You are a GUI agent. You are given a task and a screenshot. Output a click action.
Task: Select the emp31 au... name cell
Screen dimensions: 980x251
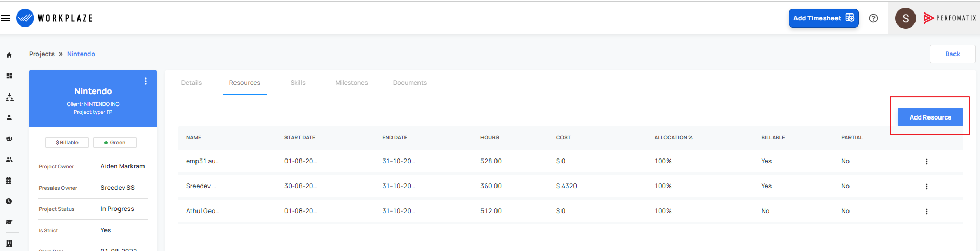pyautogui.click(x=203, y=161)
